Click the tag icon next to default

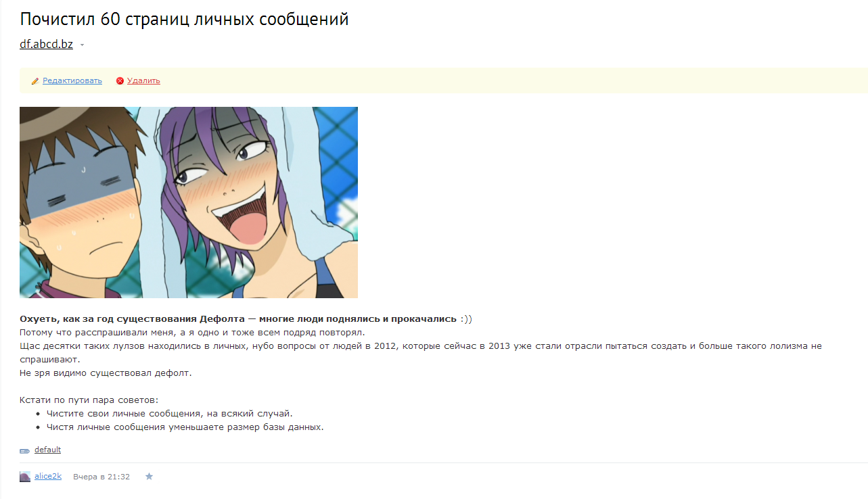coord(25,451)
